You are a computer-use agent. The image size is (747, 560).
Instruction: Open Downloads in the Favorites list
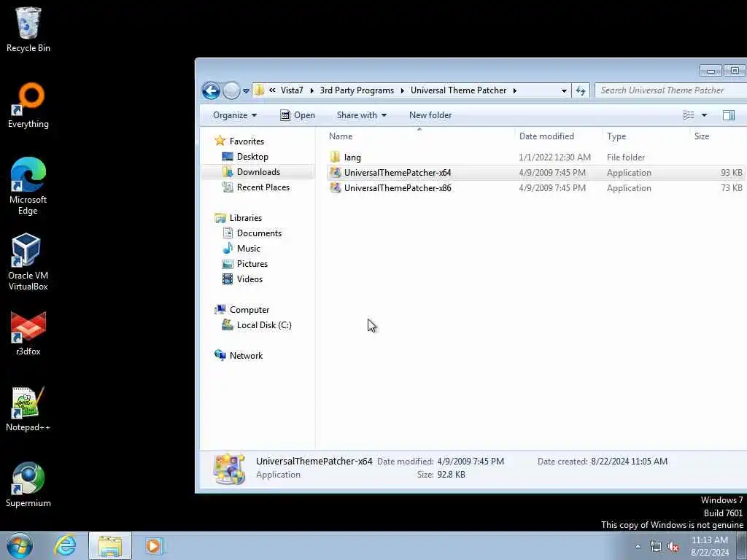click(258, 172)
